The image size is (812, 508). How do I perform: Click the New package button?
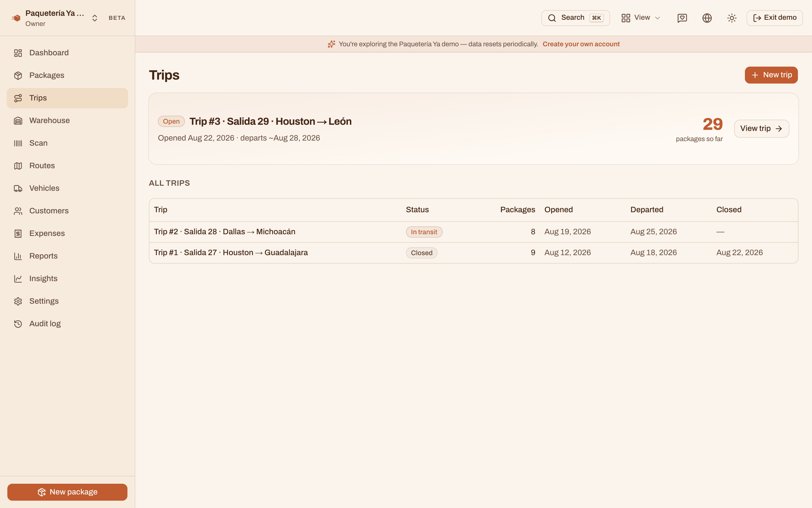tap(67, 492)
